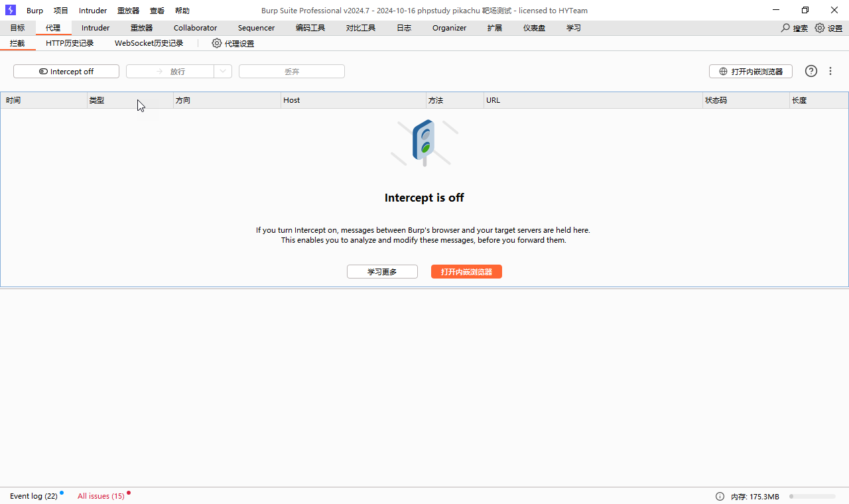Open the 学习 tab
Image resolution: width=849 pixels, height=504 pixels.
click(574, 28)
